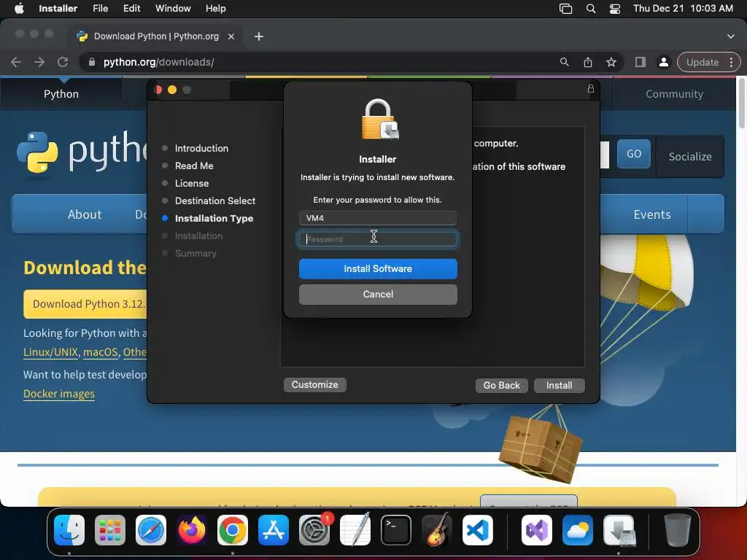Reload the python.org page
The width and height of the screenshot is (747, 560).
pyautogui.click(x=63, y=62)
